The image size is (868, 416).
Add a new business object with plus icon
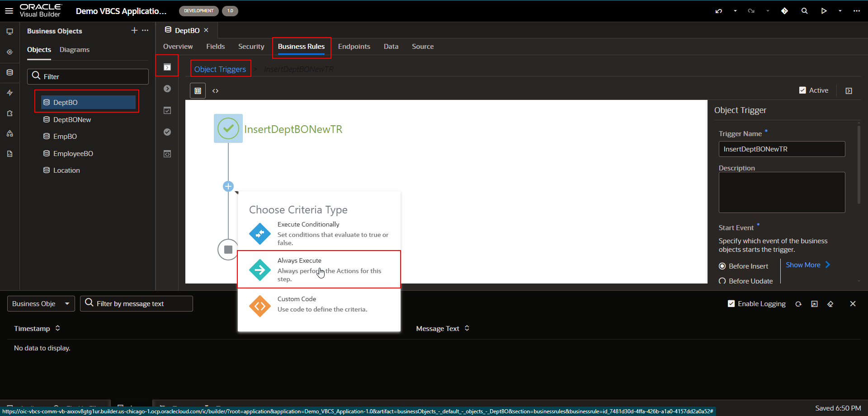(x=134, y=30)
